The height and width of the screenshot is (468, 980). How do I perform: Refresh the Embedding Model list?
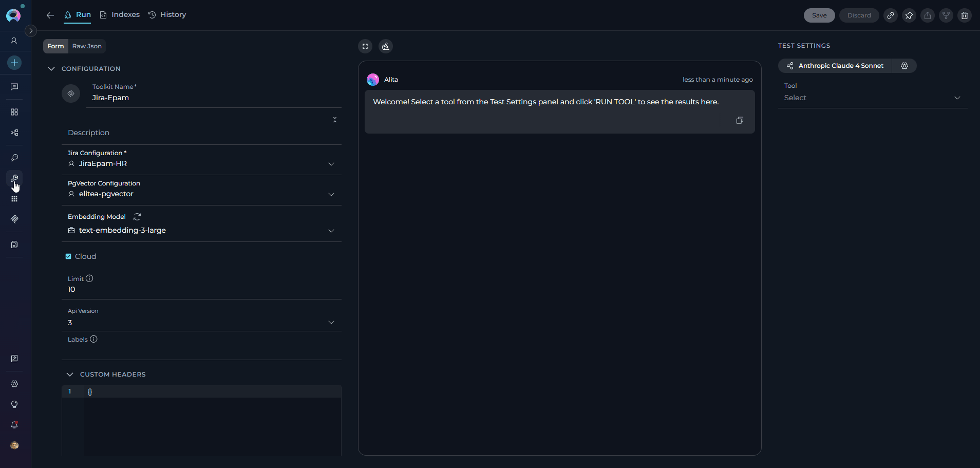tap(136, 216)
